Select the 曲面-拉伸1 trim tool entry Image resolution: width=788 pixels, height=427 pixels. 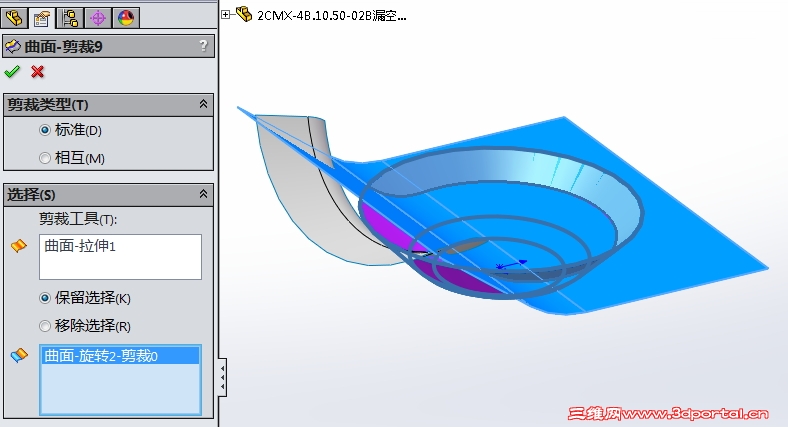[x=80, y=246]
